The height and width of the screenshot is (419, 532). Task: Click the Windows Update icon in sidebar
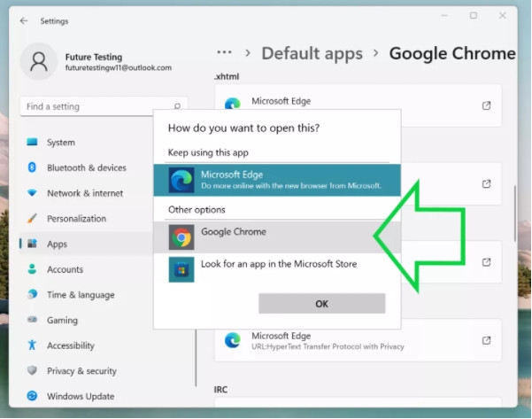(x=33, y=396)
